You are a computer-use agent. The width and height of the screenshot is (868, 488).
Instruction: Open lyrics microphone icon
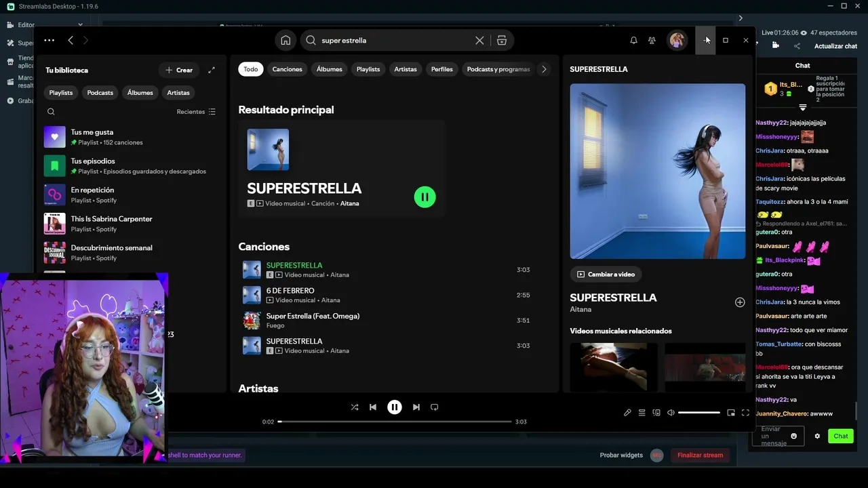point(627,413)
